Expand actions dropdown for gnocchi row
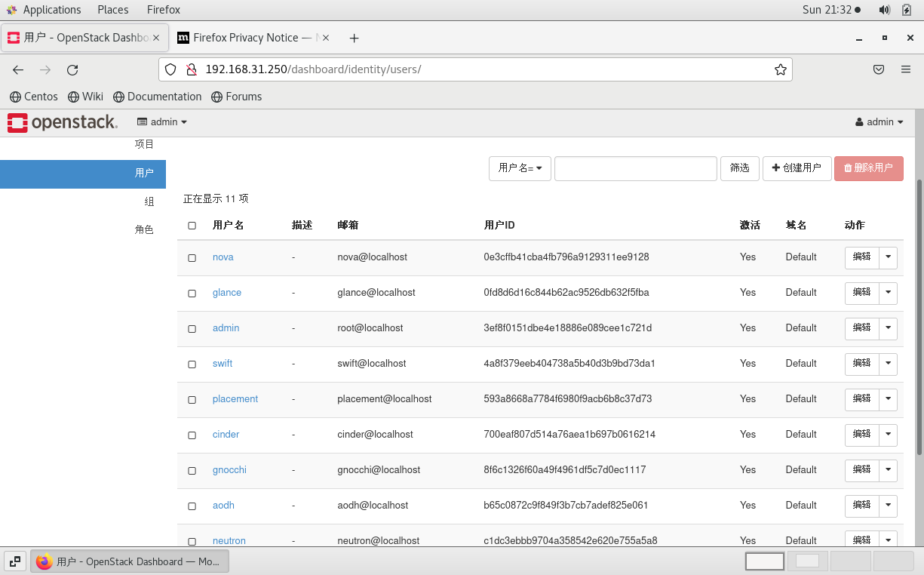 tap(889, 470)
